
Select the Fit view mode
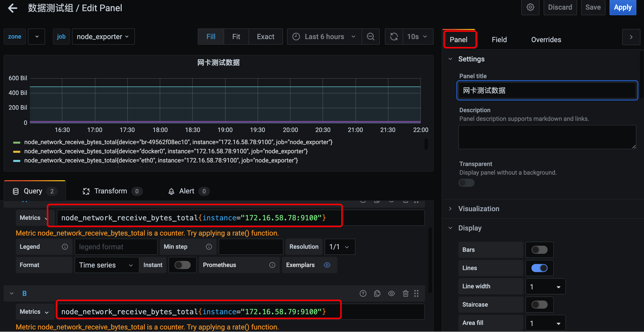coord(236,37)
